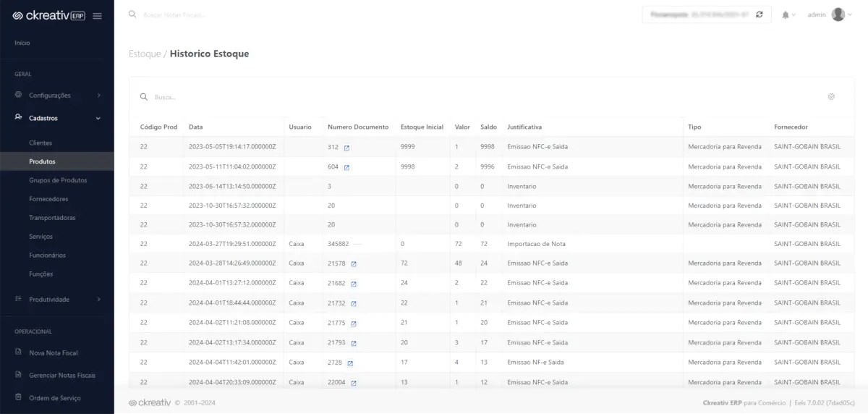
Task: Sort by Tipo column header
Action: pos(694,127)
